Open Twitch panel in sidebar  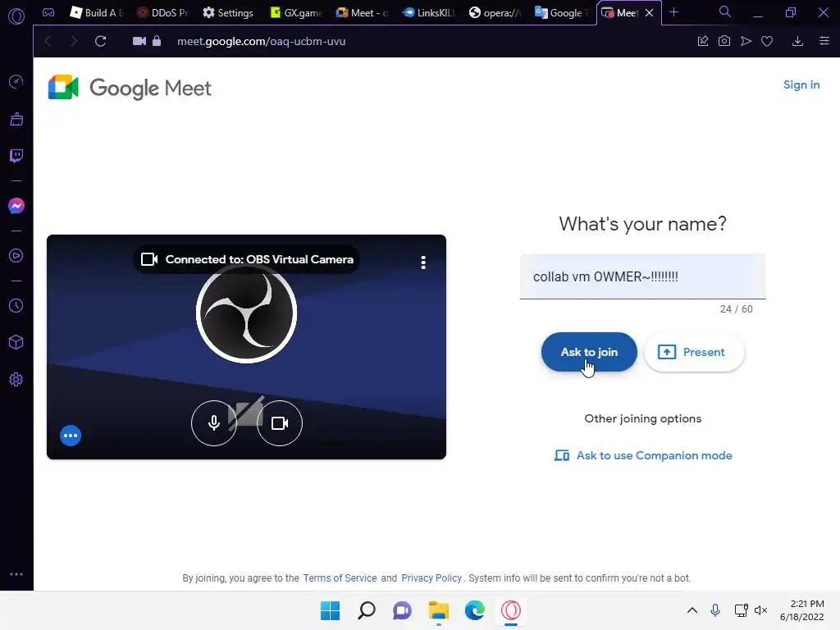click(x=16, y=156)
